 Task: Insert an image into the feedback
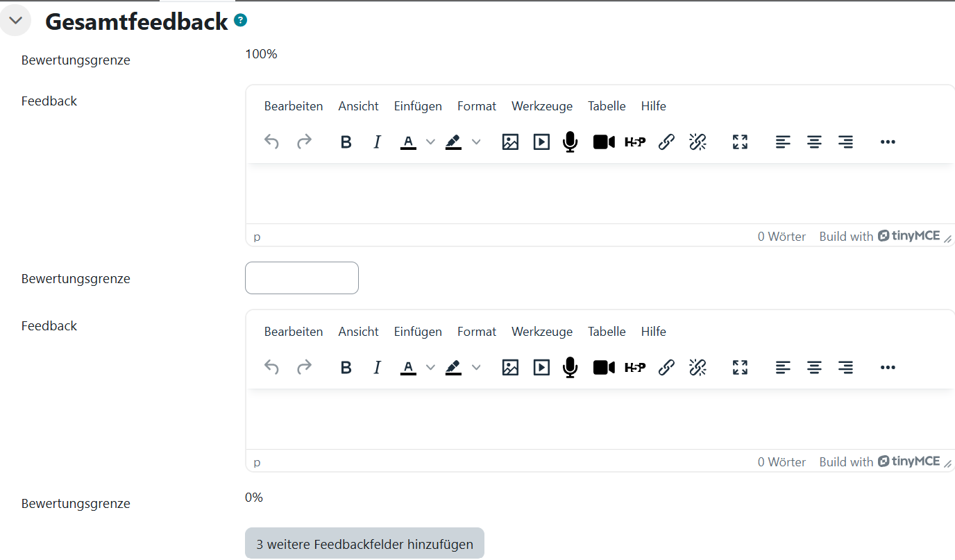[x=510, y=142]
